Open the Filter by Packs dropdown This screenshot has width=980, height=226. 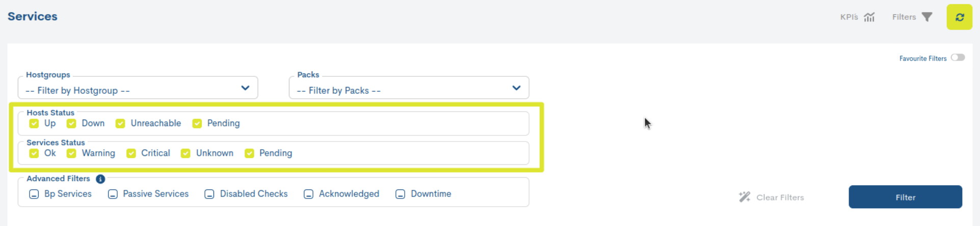[x=409, y=88]
